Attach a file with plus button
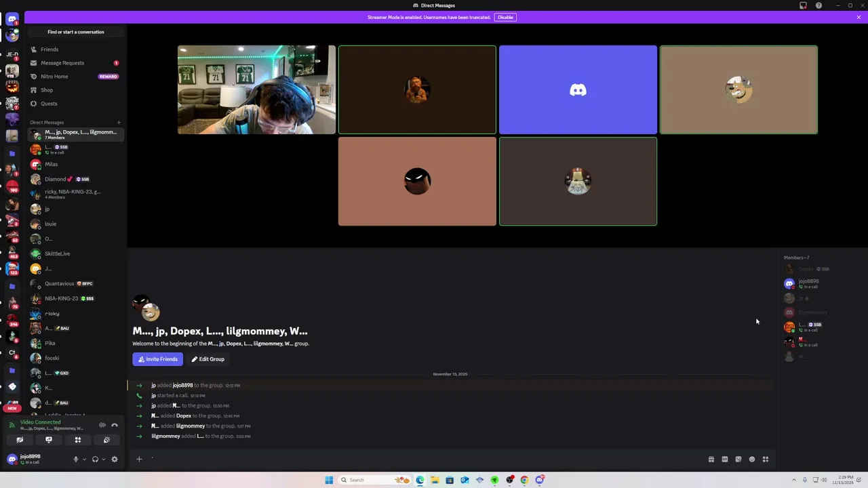868x488 pixels. pyautogui.click(x=139, y=459)
